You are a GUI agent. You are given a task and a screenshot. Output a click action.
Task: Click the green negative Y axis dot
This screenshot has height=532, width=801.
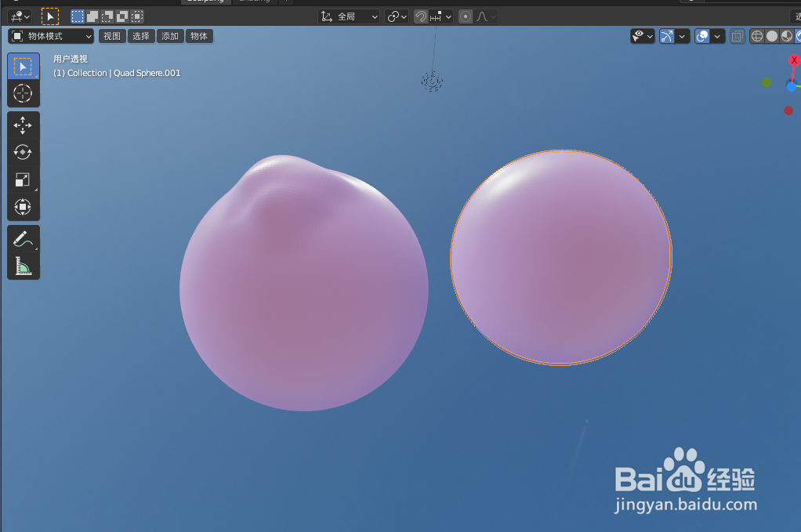767,82
